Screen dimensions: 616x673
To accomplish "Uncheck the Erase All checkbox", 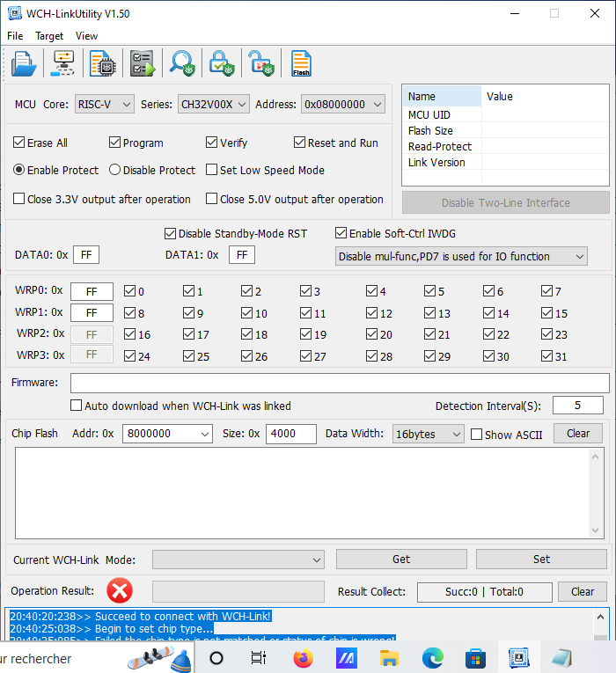I will 19,143.
